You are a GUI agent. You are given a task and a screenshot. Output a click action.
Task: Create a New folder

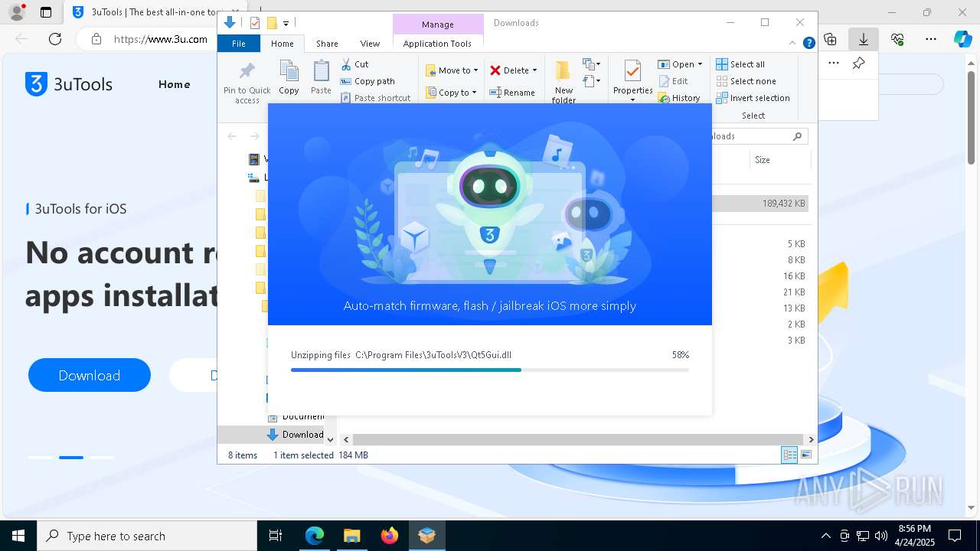563,82
